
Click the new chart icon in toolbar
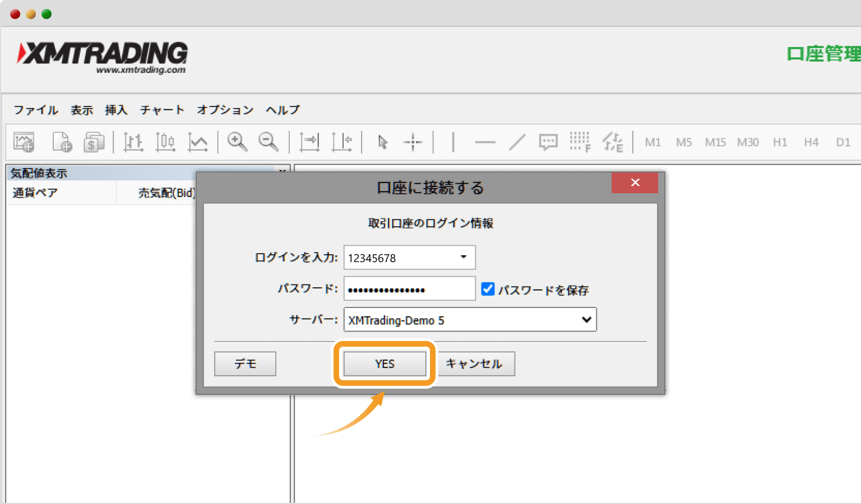pos(24,142)
